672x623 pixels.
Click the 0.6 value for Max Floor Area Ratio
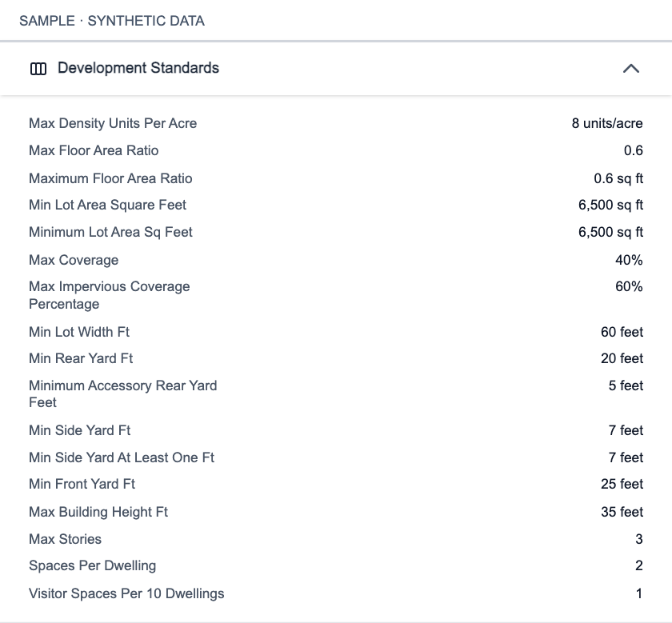(x=633, y=150)
